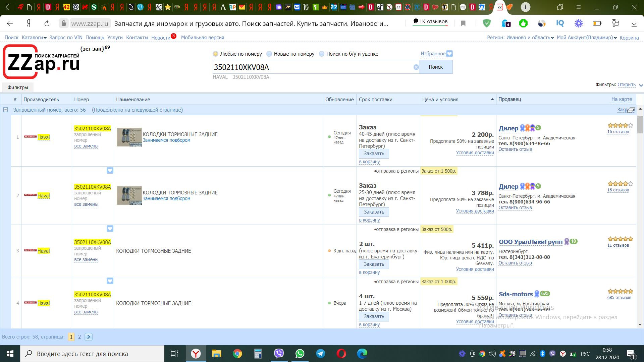This screenshot has height=362, width=644.
Task: Open the Помощь menu item
Action: (x=95, y=38)
